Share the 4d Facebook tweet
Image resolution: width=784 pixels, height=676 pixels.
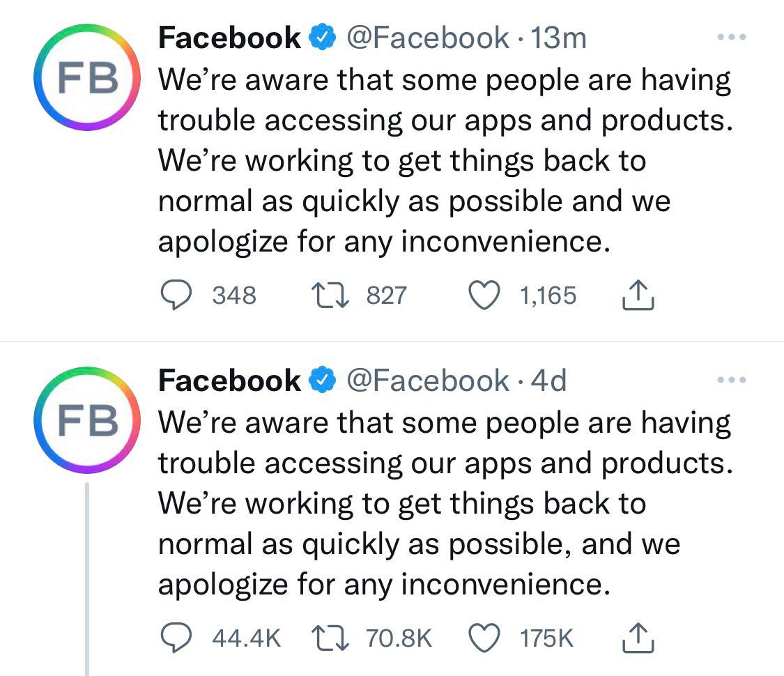[x=638, y=638]
